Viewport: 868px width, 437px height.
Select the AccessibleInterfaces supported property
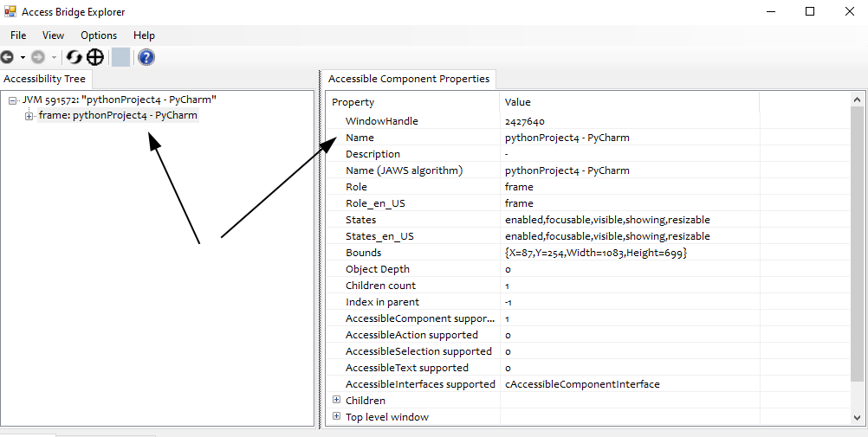pos(420,384)
